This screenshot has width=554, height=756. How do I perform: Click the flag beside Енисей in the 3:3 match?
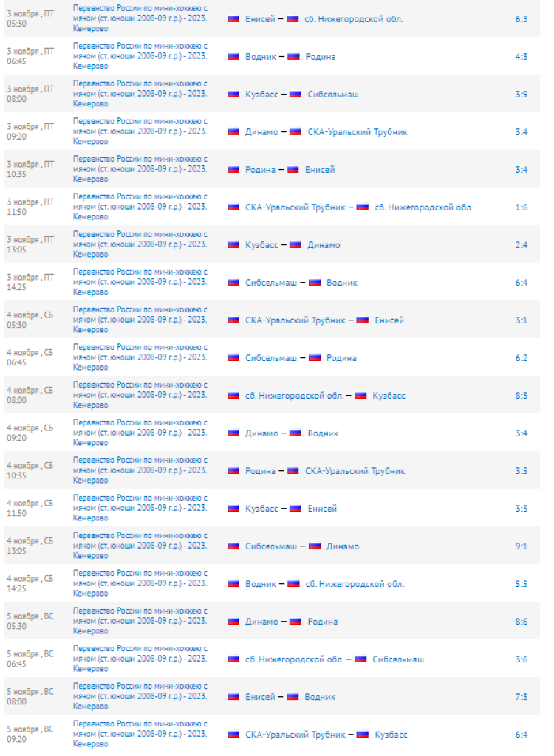295,508
